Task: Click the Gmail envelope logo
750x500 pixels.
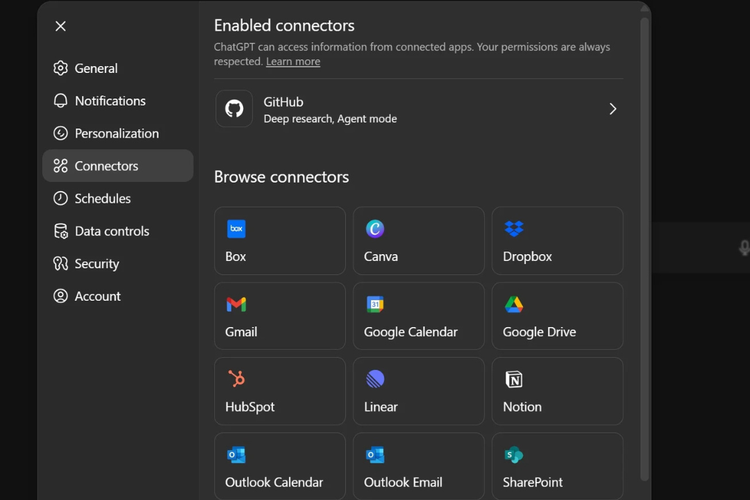Action: [236, 304]
